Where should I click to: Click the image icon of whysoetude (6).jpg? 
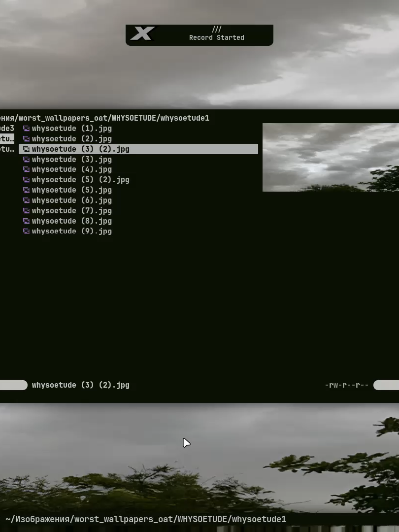(x=26, y=200)
